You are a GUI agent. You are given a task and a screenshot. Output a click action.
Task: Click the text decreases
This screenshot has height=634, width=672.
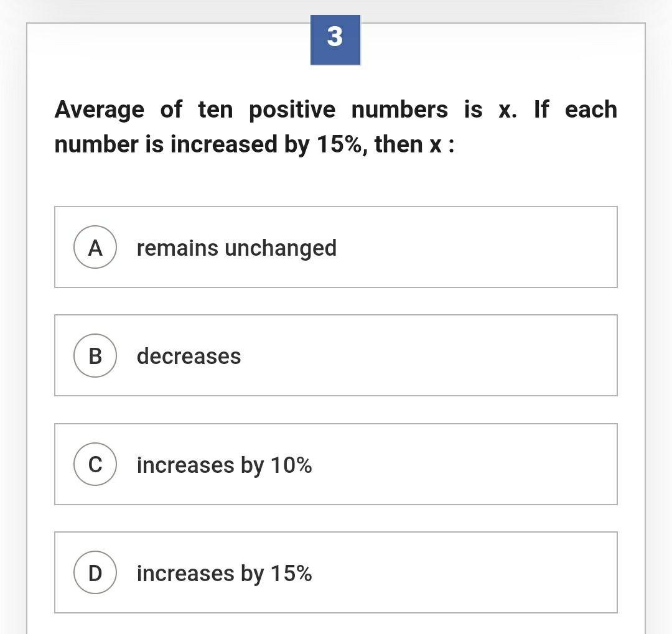point(188,356)
